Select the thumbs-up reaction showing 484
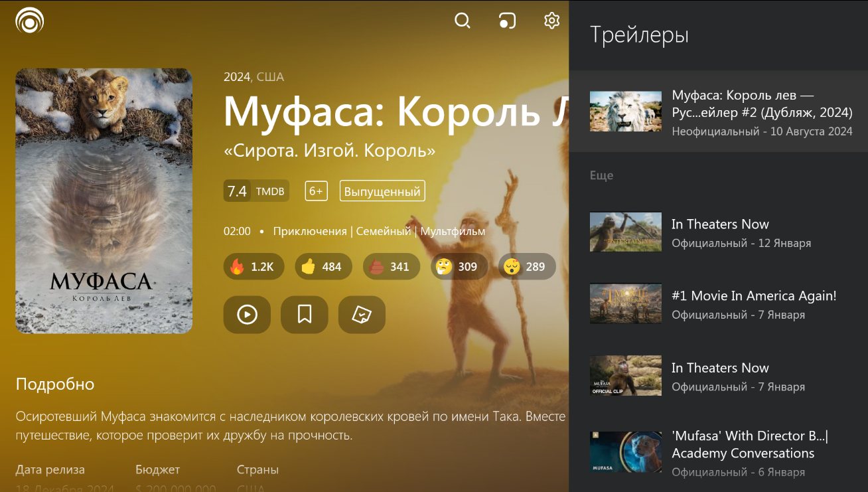 324,266
